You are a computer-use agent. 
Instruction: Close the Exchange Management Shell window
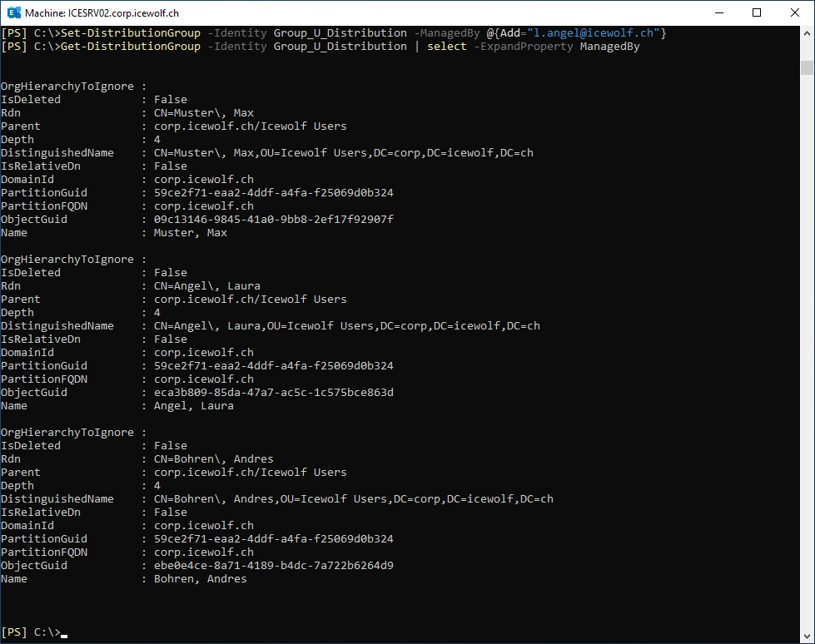tap(794, 13)
